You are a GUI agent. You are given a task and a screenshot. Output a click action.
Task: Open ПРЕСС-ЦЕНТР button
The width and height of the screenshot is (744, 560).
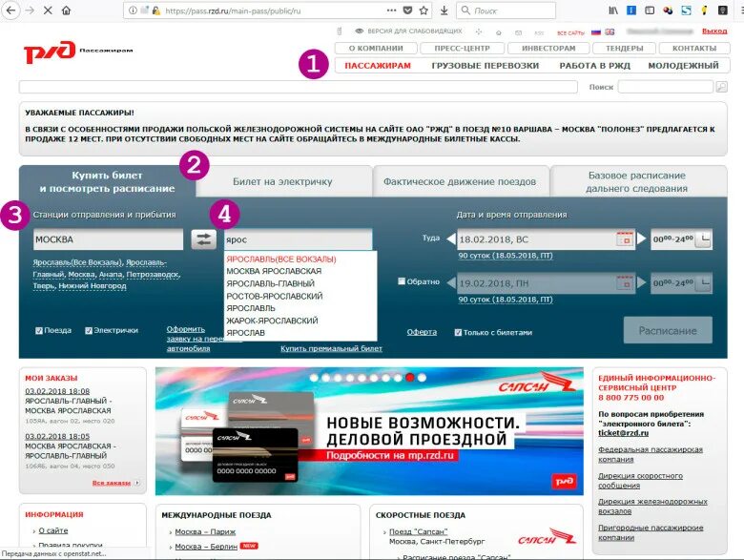(x=463, y=48)
